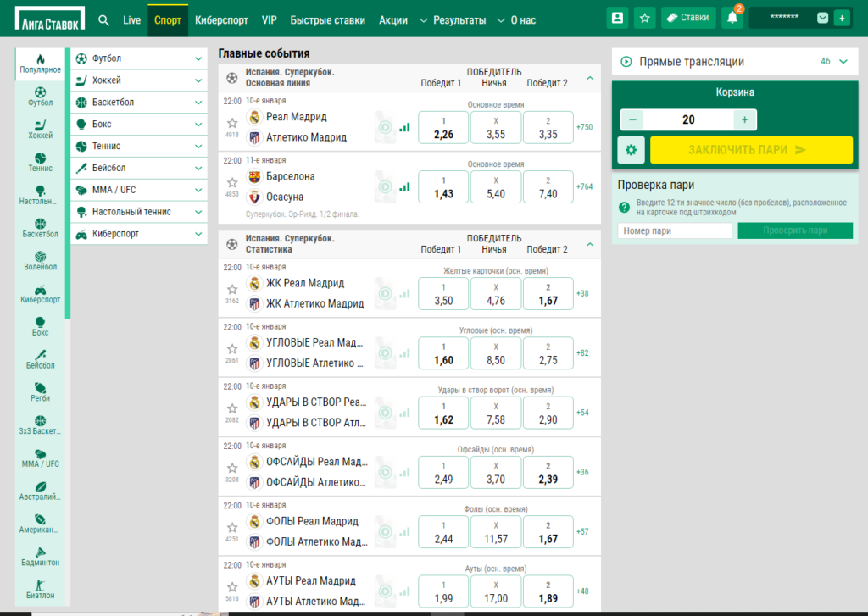Click the stake amount field showing 20

[688, 119]
